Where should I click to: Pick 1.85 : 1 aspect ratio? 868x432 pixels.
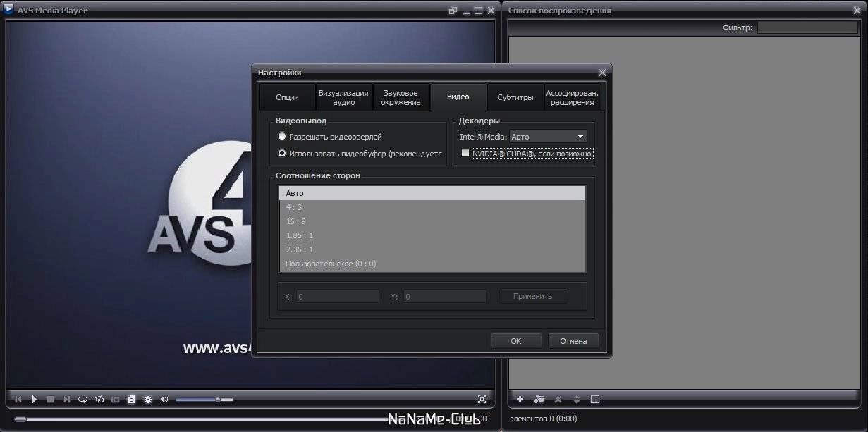tap(432, 235)
